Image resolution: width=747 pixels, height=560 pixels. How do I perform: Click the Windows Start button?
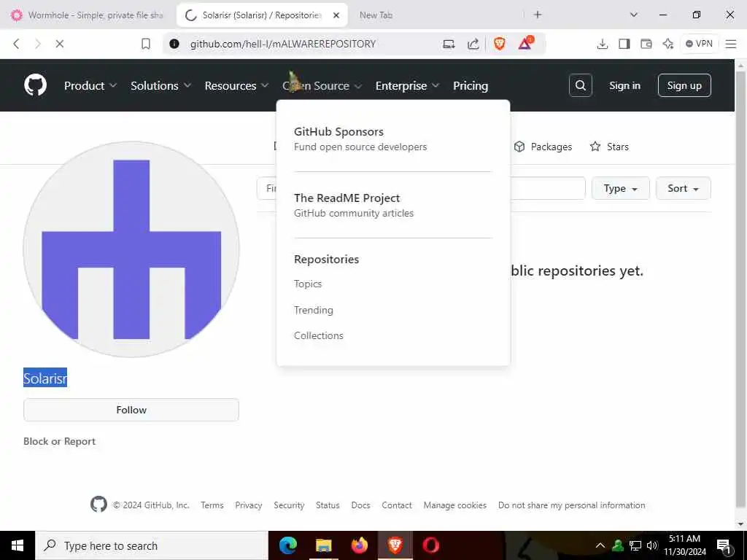click(18, 545)
